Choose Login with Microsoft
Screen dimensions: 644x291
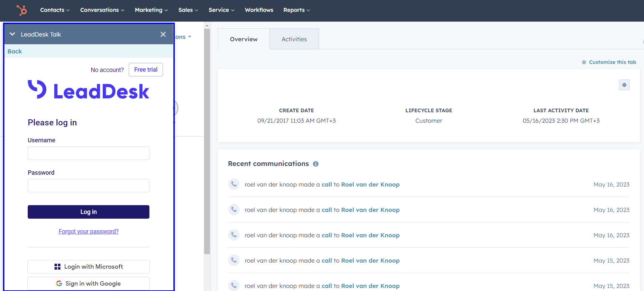pyautogui.click(x=89, y=267)
